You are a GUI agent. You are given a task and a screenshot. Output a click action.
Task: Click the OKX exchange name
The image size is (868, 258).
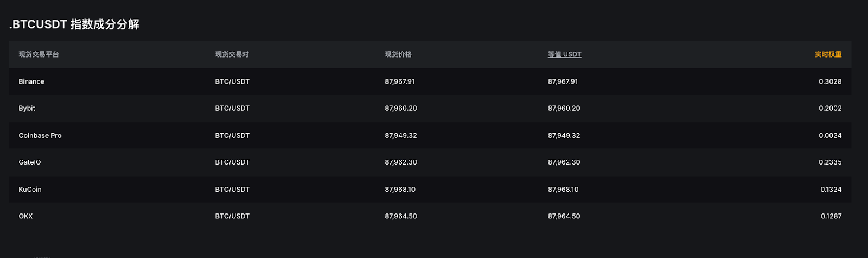pos(25,216)
